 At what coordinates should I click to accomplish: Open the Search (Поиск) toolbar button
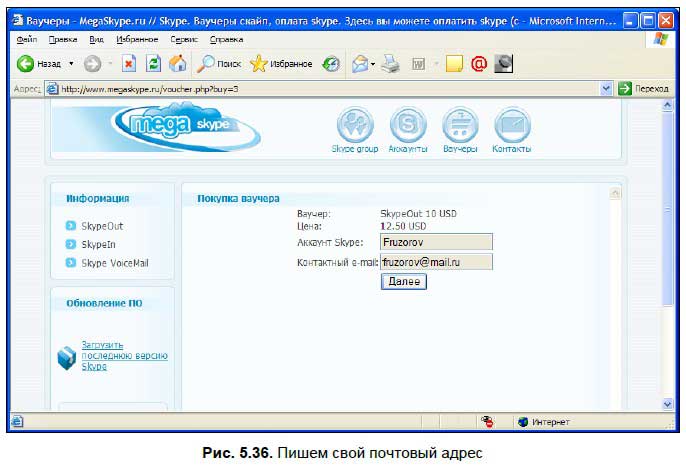[x=217, y=64]
